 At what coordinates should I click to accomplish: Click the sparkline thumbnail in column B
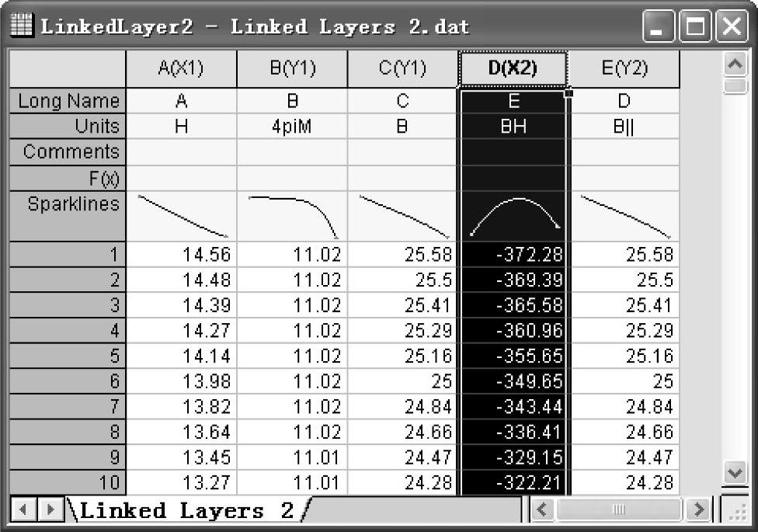pos(293,217)
